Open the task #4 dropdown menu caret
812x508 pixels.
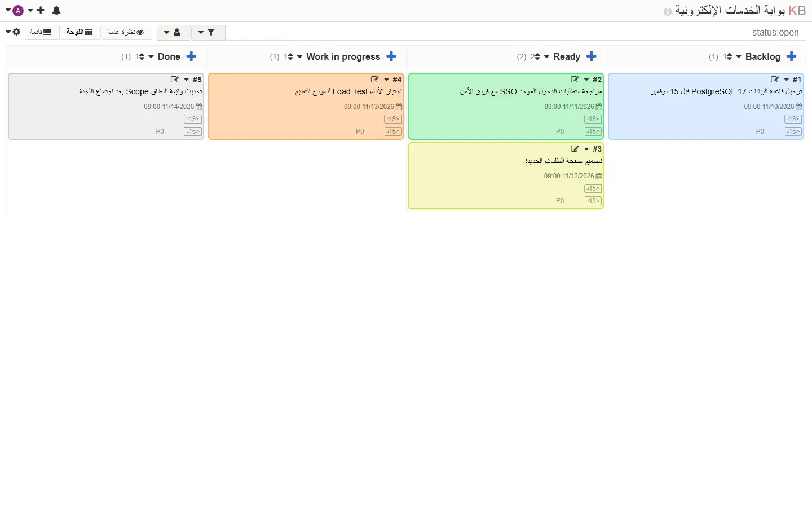386,80
